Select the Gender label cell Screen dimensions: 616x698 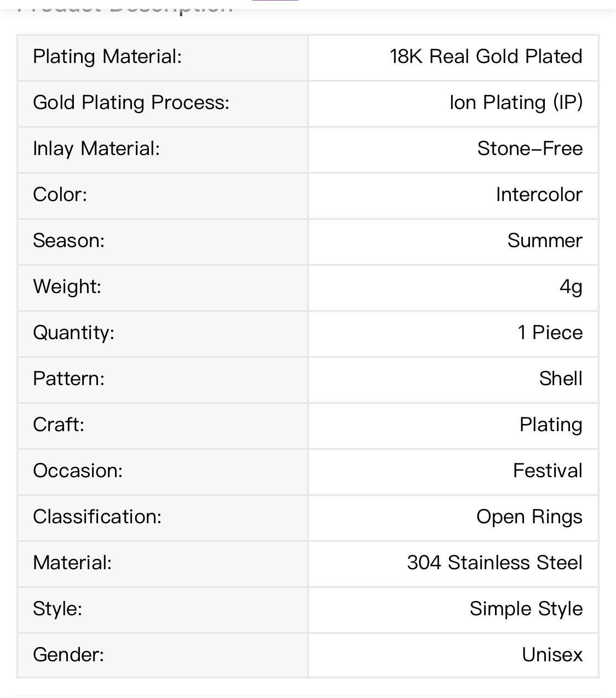(x=163, y=655)
